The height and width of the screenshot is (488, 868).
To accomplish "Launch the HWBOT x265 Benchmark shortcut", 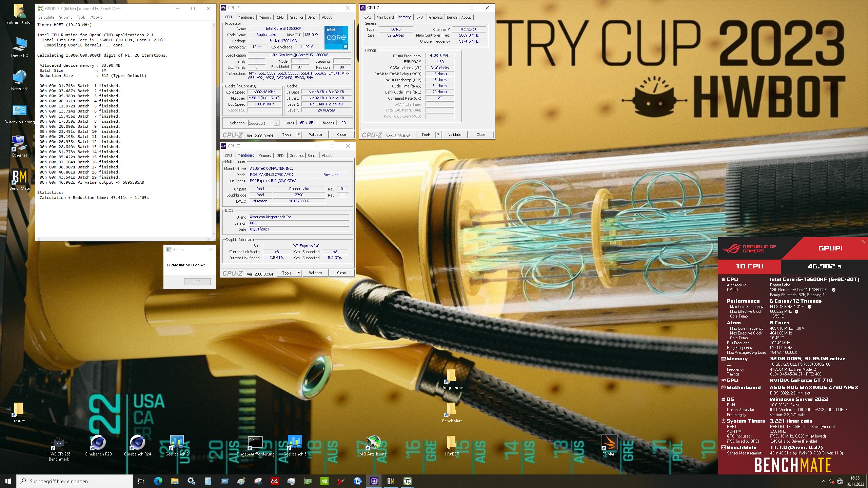I will coord(59,448).
